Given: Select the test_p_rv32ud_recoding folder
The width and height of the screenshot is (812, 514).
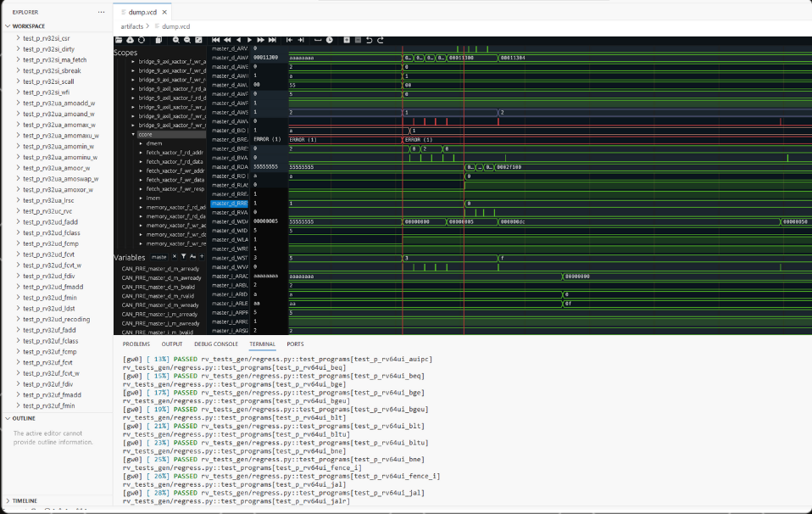Looking at the screenshot, I should (57, 319).
